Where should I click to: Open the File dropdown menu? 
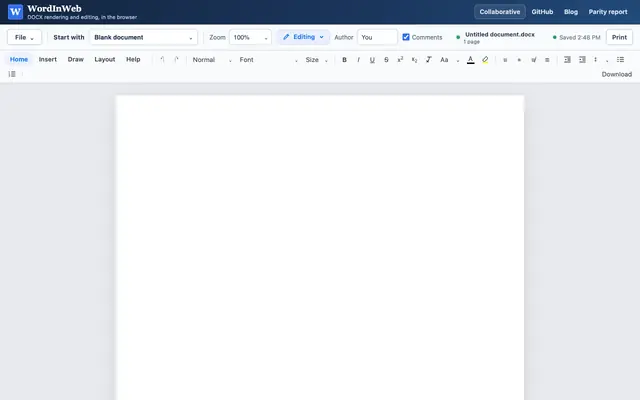click(24, 37)
